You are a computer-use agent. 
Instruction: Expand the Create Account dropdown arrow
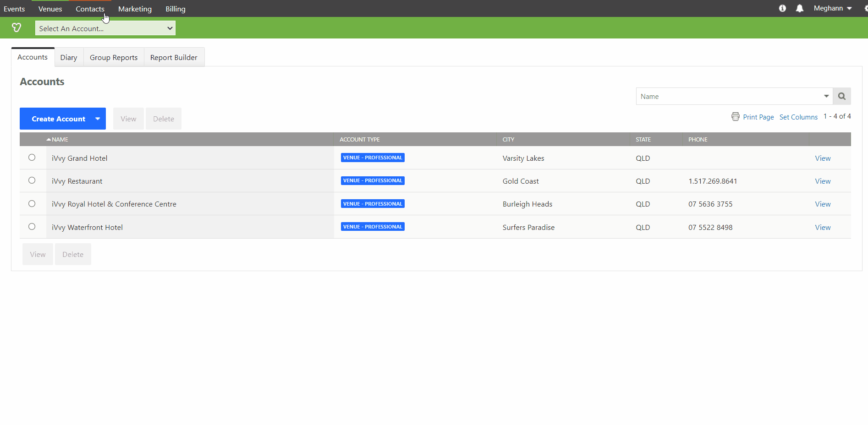tap(98, 119)
